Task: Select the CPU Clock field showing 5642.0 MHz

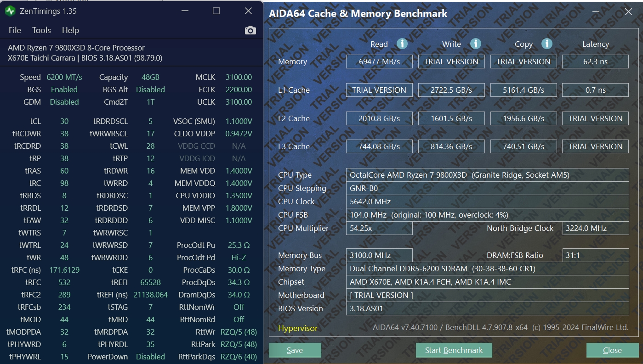Action: pyautogui.click(x=487, y=202)
